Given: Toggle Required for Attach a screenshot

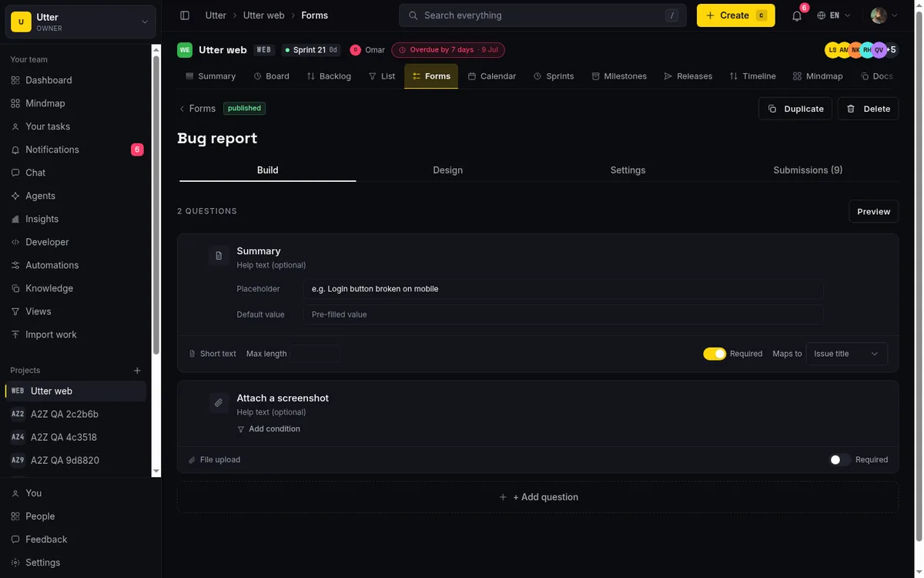Looking at the screenshot, I should (840, 459).
